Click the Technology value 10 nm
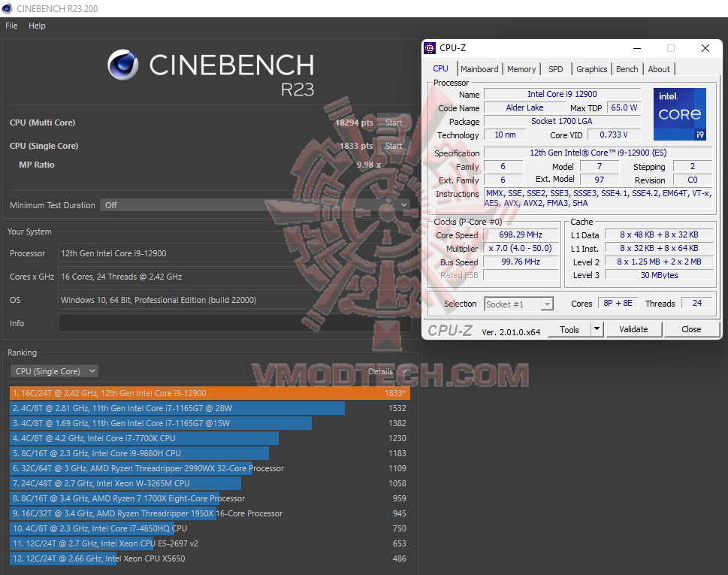This screenshot has height=575, width=728. pos(505,135)
